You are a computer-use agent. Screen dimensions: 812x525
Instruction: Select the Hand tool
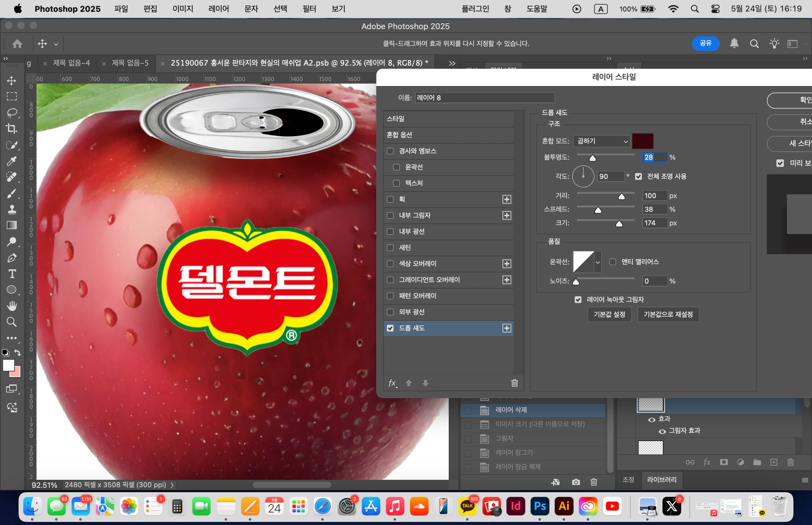click(12, 306)
